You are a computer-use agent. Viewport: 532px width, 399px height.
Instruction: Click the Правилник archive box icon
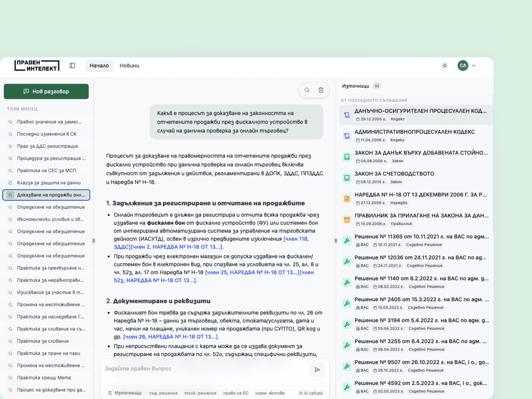click(347, 220)
